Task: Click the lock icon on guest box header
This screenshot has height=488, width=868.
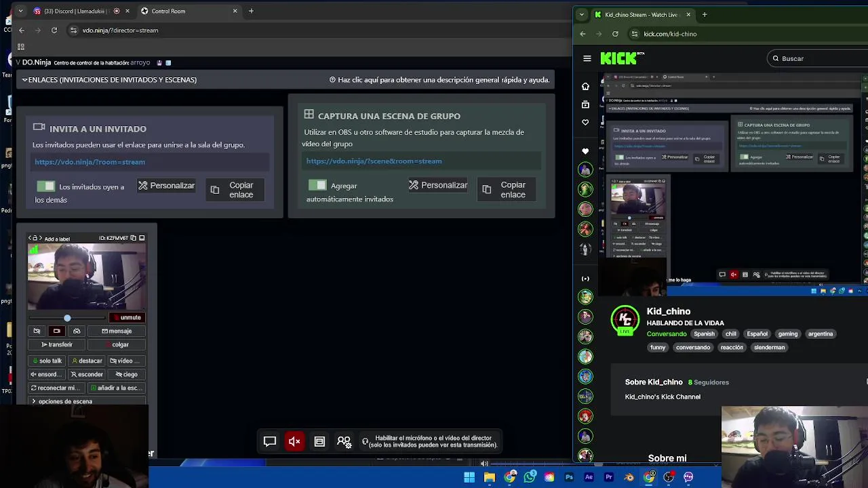Action: 35,238
